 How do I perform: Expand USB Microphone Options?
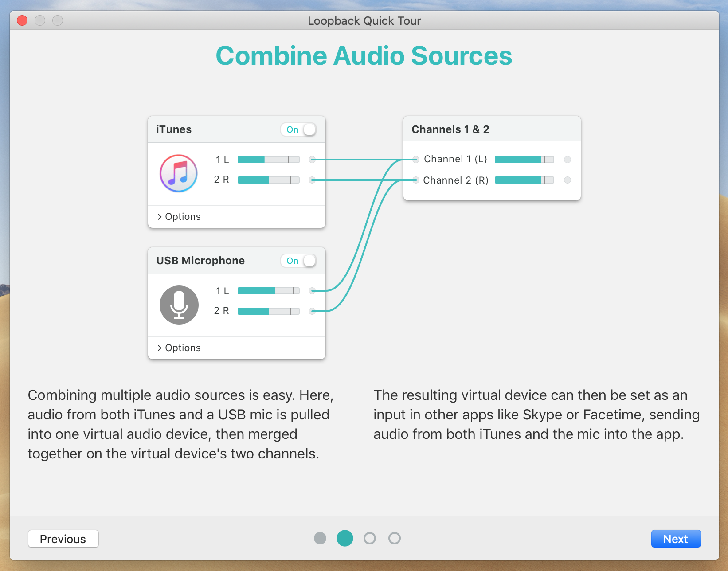(x=179, y=348)
